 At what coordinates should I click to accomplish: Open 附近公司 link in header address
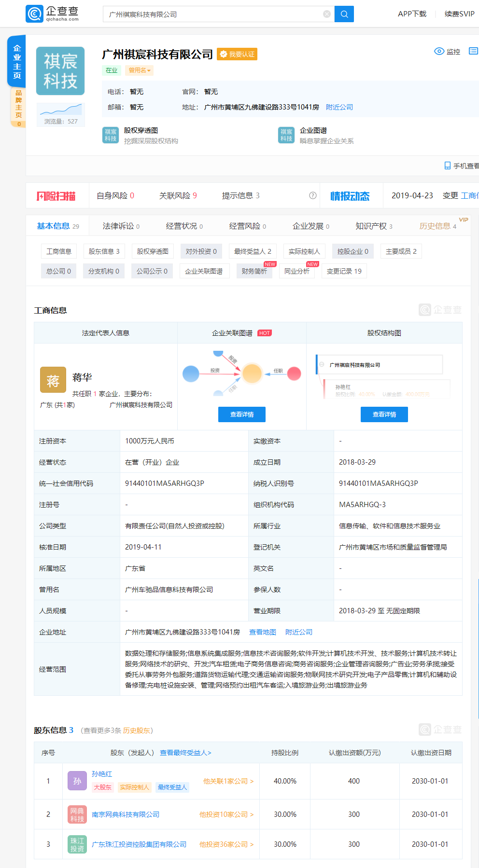pos(339,107)
